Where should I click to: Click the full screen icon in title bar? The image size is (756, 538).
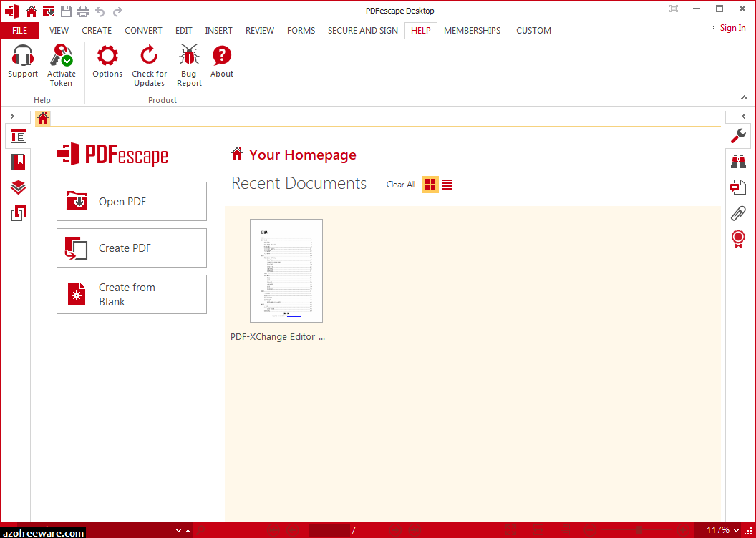click(674, 9)
